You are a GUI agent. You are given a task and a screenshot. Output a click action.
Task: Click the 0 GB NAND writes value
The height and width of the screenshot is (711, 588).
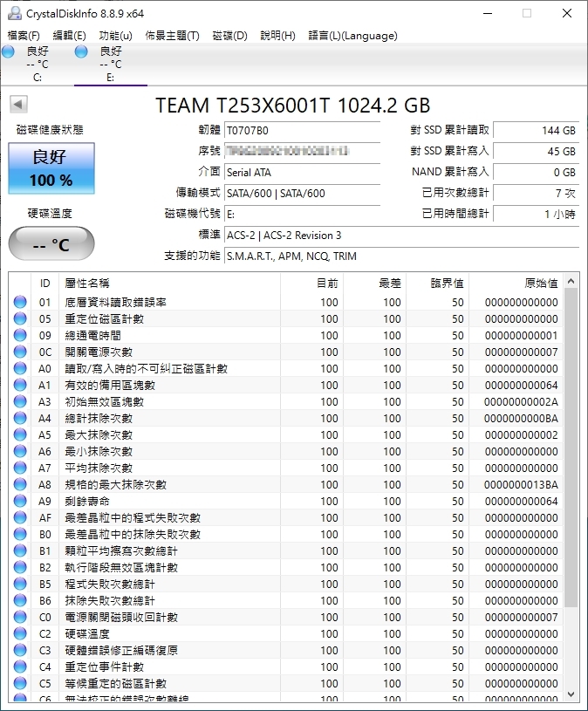pyautogui.click(x=537, y=173)
